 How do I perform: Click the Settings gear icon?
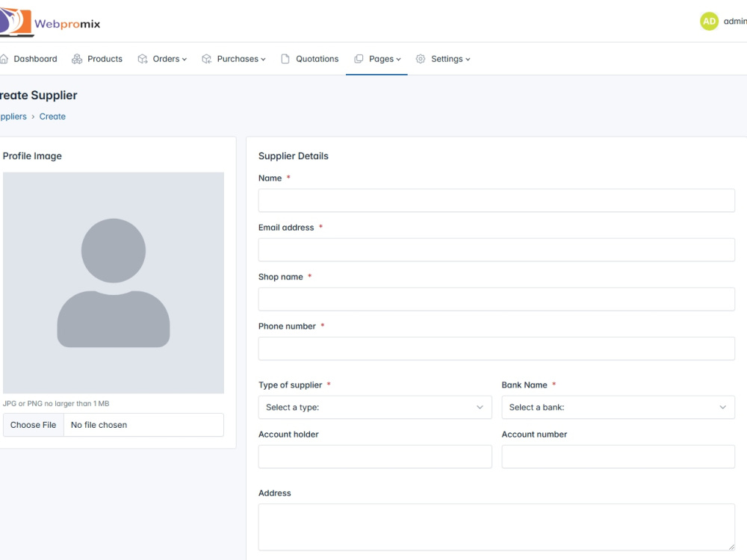tap(420, 58)
